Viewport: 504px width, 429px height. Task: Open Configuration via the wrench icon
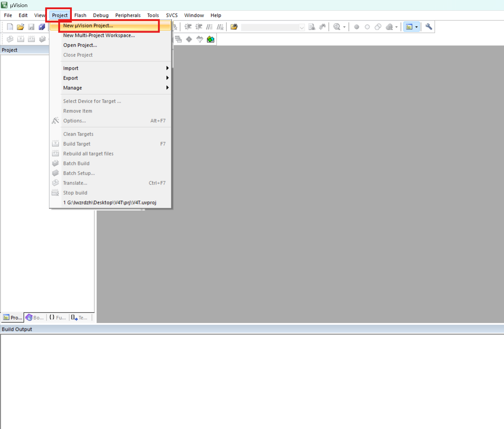tap(429, 27)
